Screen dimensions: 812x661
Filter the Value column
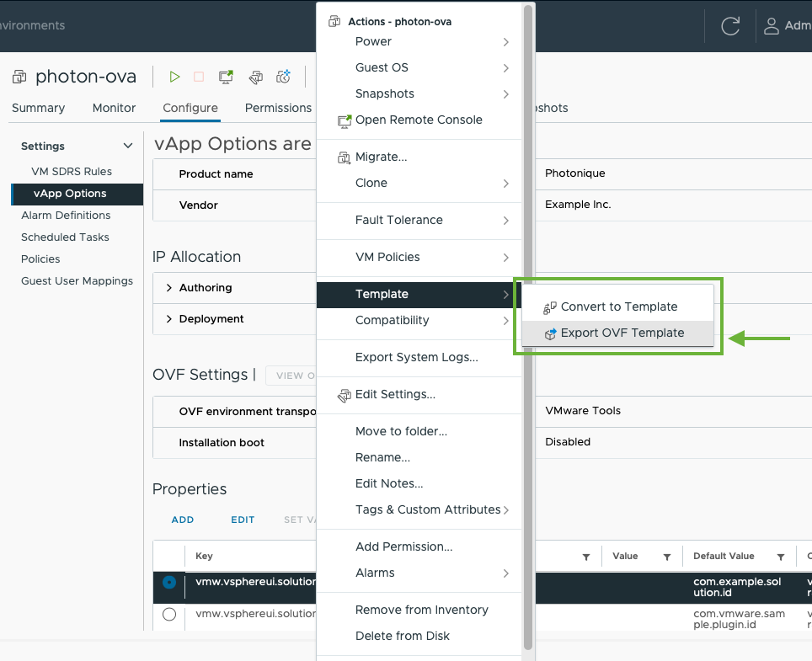coord(667,557)
